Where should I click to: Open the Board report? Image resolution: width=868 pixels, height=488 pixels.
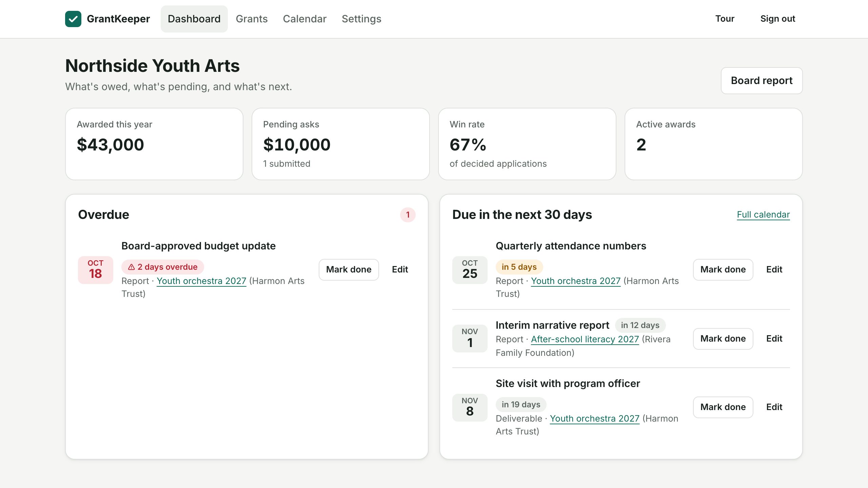tap(762, 81)
